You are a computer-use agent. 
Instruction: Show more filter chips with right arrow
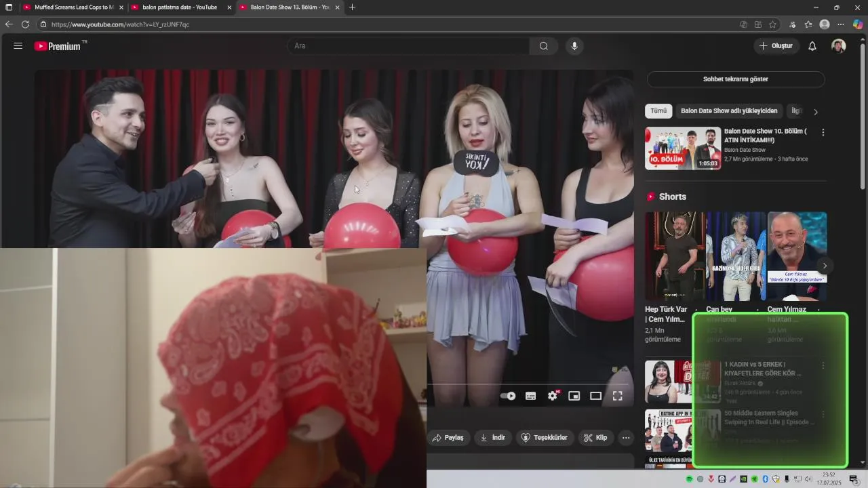[x=816, y=112]
